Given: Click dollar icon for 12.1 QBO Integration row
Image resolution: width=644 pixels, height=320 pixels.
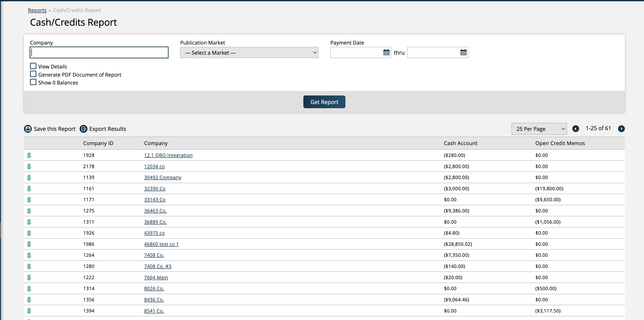Looking at the screenshot, I should 29,155.
